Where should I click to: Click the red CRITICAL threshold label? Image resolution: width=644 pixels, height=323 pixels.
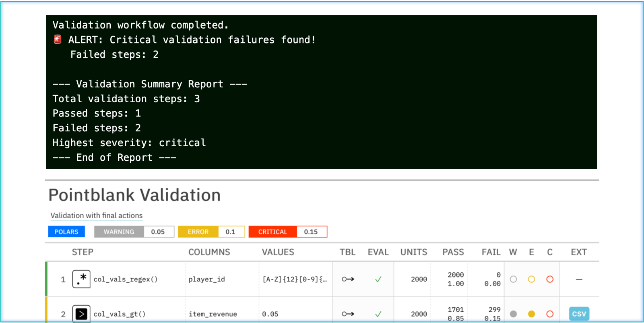pos(272,232)
